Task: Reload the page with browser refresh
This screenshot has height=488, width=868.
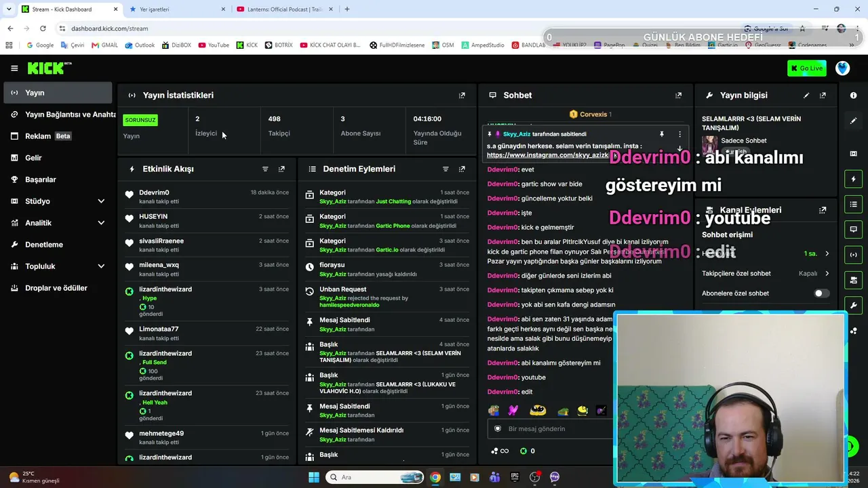Action: click(x=43, y=28)
